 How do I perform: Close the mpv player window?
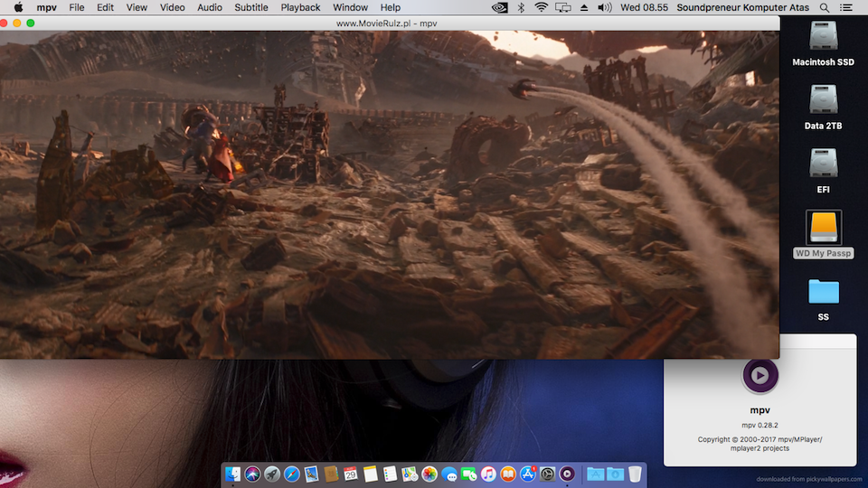[4, 23]
